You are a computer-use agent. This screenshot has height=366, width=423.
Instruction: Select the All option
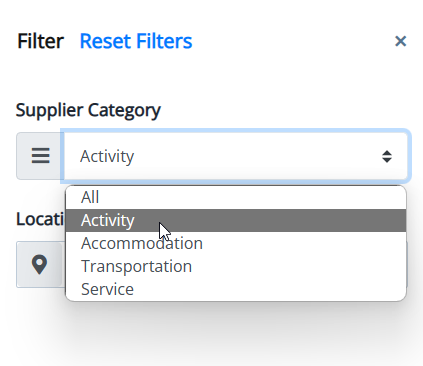click(x=236, y=197)
